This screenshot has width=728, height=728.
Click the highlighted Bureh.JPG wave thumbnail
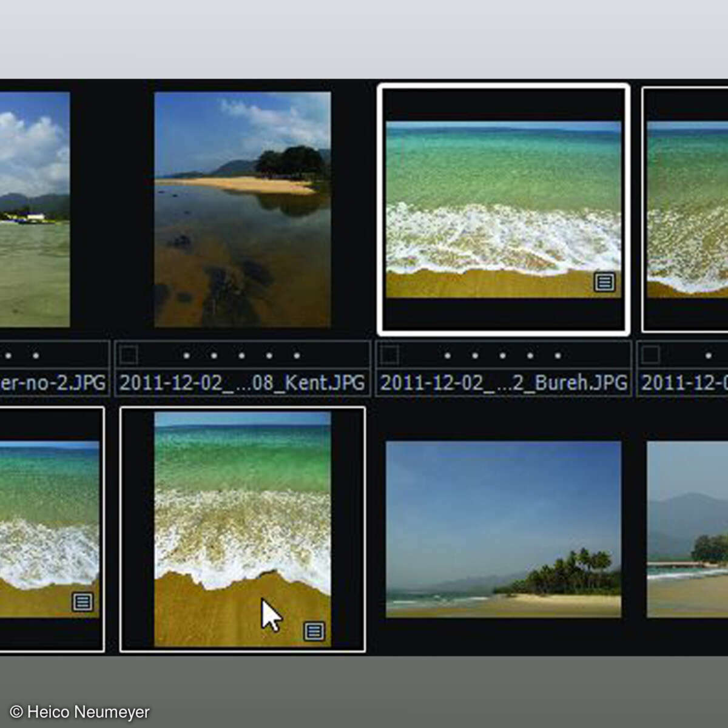click(x=504, y=209)
